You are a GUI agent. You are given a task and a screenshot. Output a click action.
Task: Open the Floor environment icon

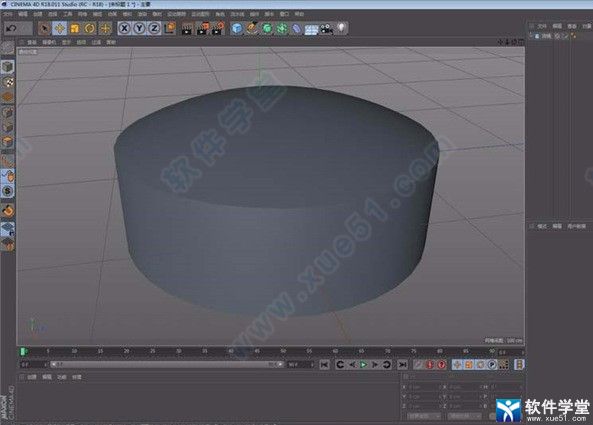click(311, 29)
